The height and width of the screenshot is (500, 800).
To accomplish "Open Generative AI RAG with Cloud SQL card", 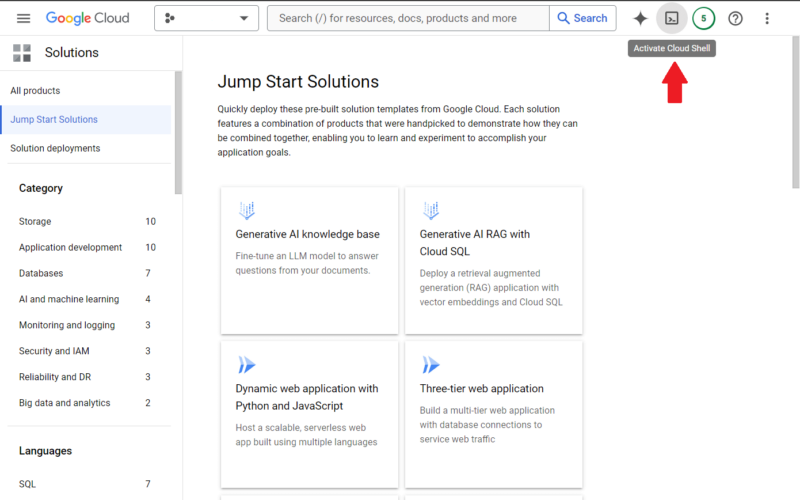I will [x=493, y=261].
